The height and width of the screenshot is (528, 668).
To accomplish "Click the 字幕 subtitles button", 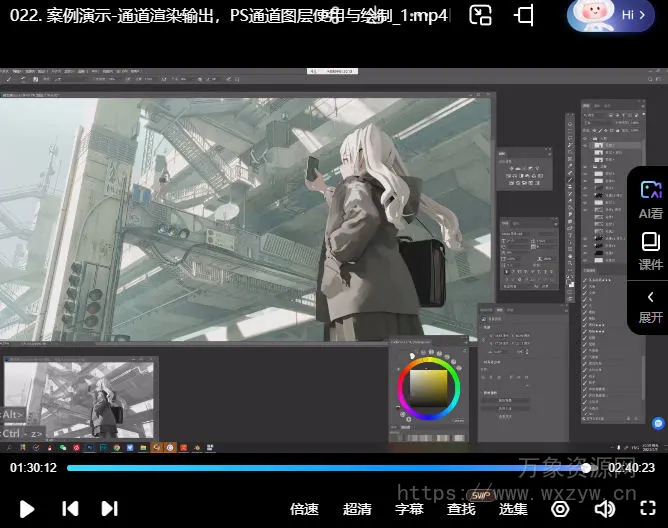I will pos(409,509).
